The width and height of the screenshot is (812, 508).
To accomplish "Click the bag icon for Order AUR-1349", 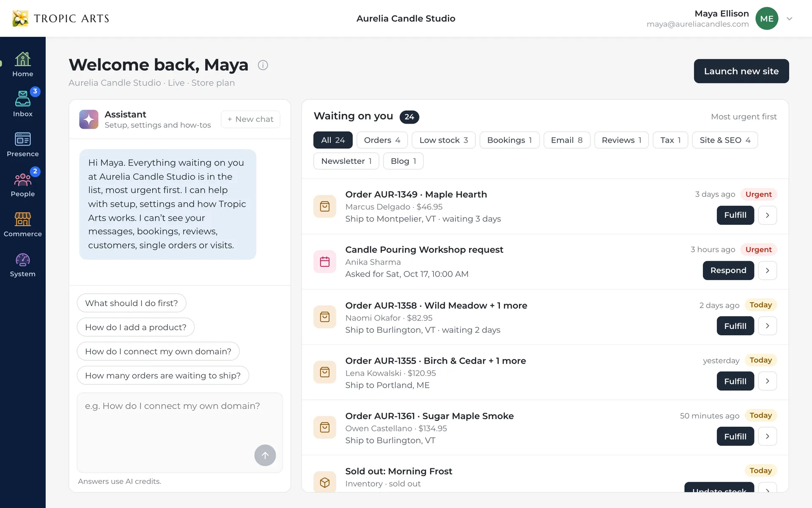I will [325, 206].
